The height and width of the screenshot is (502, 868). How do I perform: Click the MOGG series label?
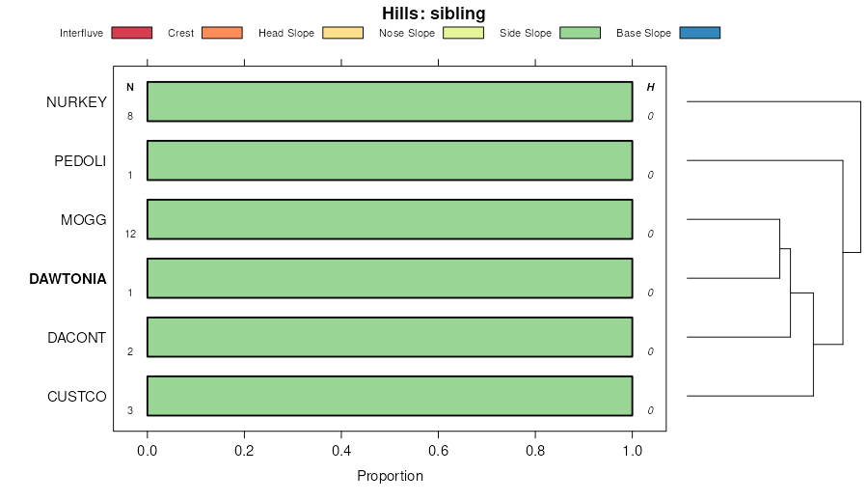[x=83, y=220]
